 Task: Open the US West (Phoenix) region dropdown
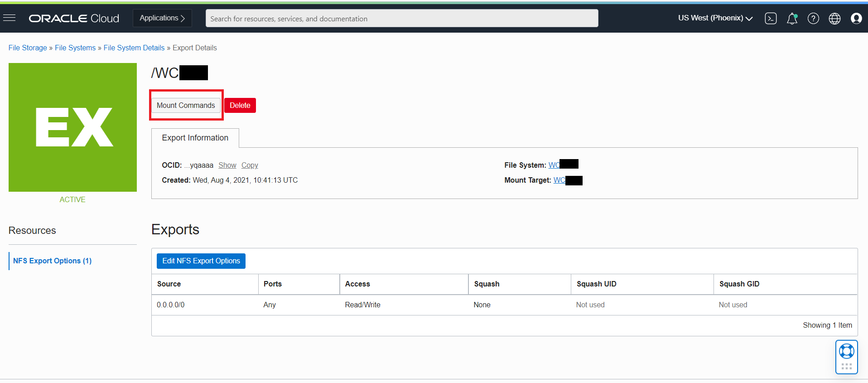pyautogui.click(x=715, y=18)
